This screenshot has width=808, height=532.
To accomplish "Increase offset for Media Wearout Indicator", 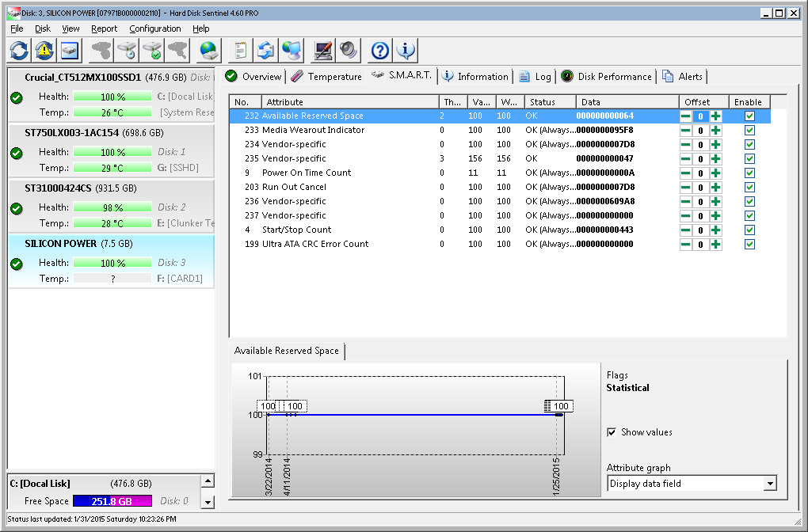I will pos(715,131).
